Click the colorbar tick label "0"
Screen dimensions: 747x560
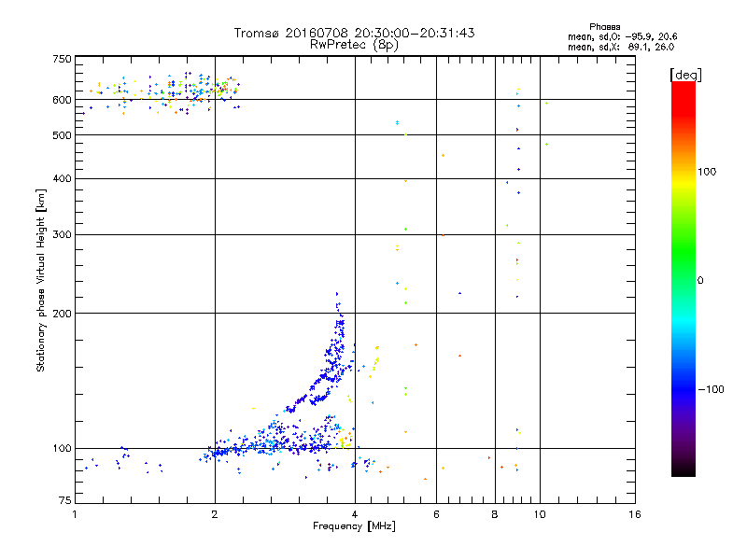700,281
